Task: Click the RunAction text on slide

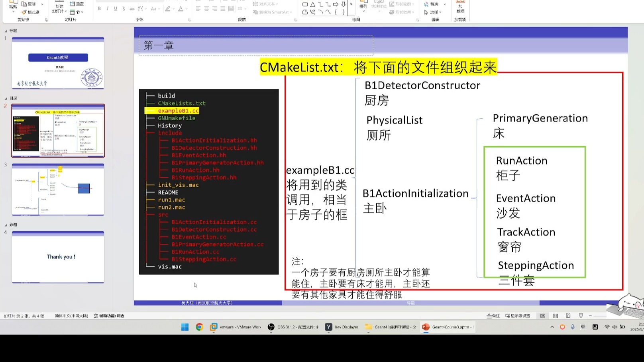Action: (522, 161)
